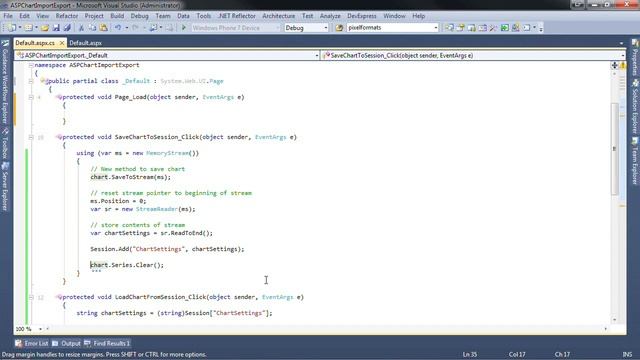Click the Cut scissors icon
Screen dimensions: 640x360
[x=81, y=28]
